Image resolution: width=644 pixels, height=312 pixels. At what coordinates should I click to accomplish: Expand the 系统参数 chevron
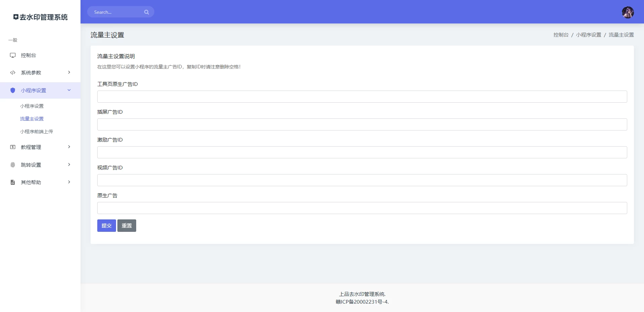click(x=69, y=72)
